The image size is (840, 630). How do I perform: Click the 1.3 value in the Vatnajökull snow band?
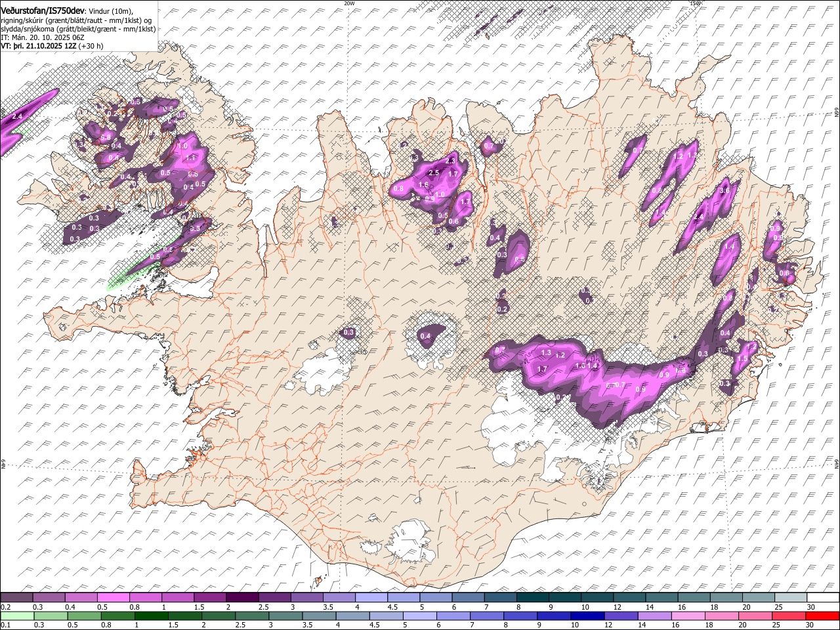tap(546, 353)
